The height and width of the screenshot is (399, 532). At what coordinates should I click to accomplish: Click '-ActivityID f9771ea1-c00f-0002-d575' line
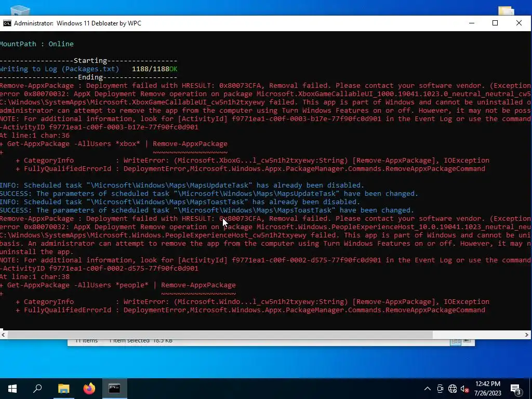(99, 269)
